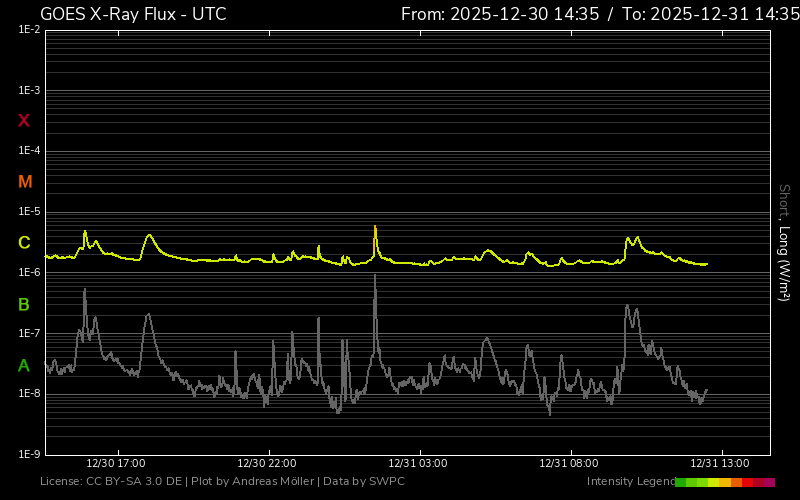Click the 12/30 22:00 time axis label
The width and height of the screenshot is (800, 500).
(267, 464)
